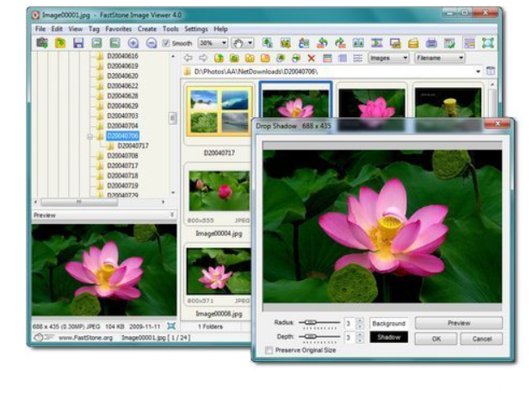Click the Rotate Right toolbar icon
This screenshot has height=393, width=532.
tap(340, 43)
